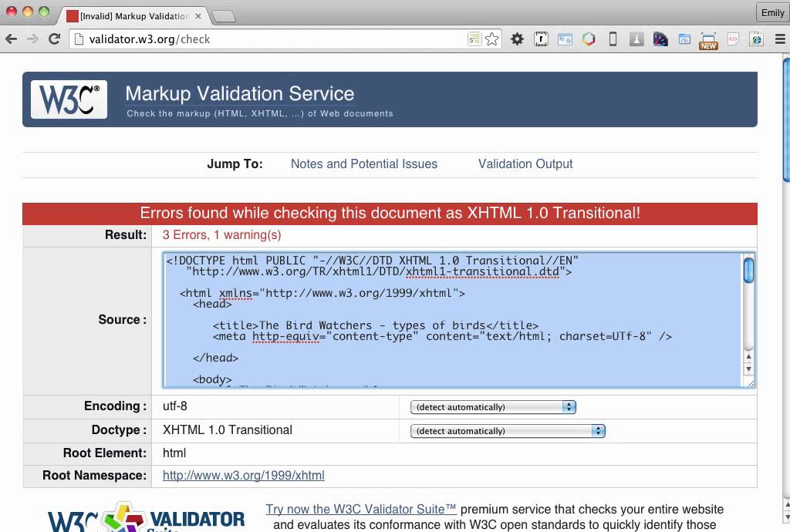Open the Try now the W3C Validator Suite link
This screenshot has height=532, width=790.
(x=361, y=510)
